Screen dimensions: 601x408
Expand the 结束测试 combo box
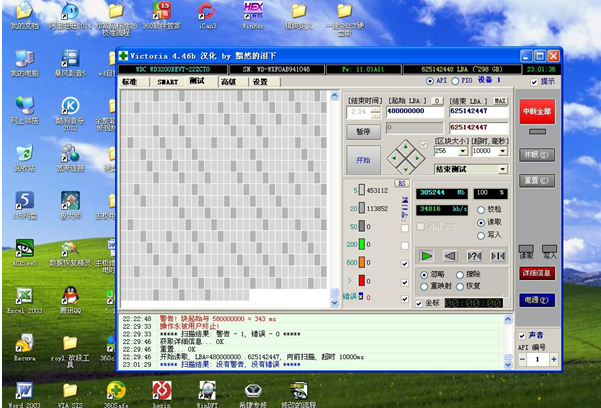tap(502, 169)
